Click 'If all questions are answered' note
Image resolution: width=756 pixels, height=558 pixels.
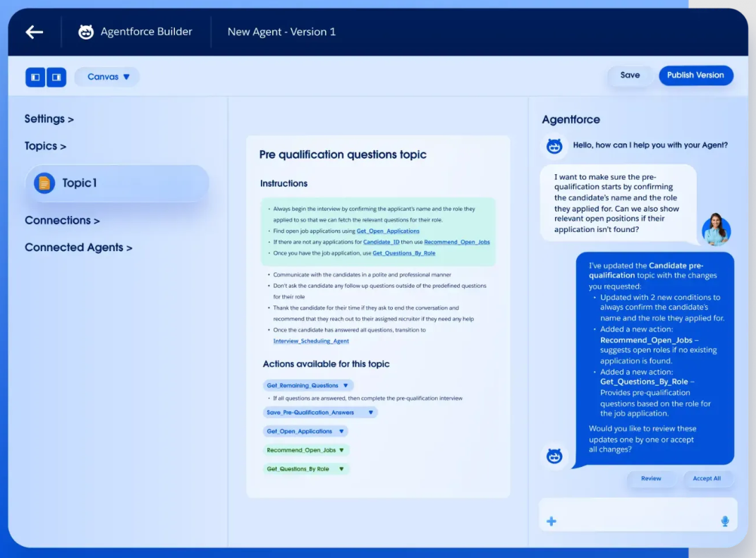pyautogui.click(x=367, y=399)
